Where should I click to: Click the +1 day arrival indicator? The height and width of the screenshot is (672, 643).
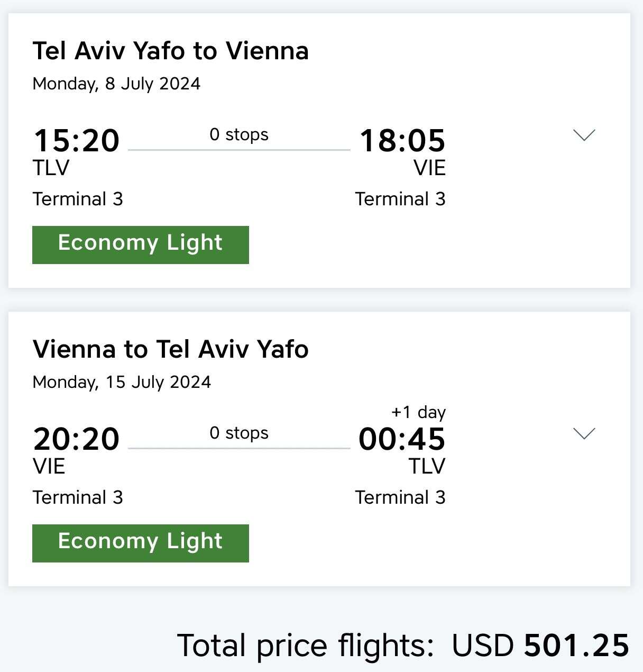tap(418, 412)
